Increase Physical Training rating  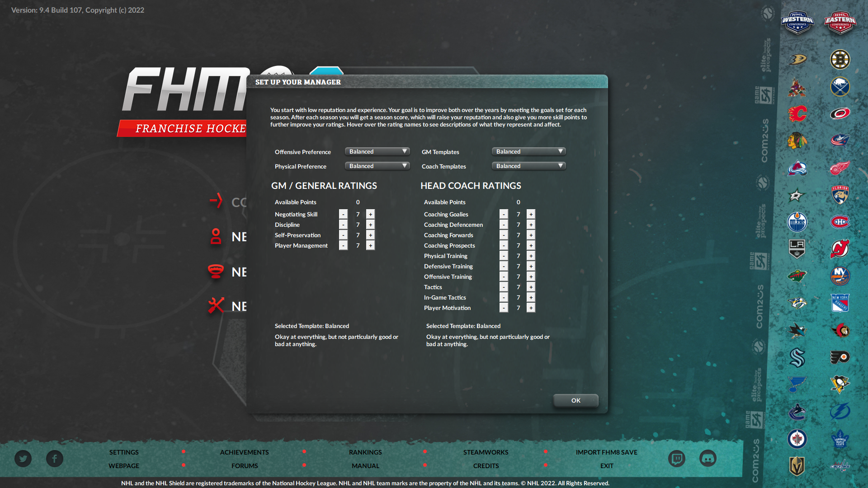tap(531, 256)
